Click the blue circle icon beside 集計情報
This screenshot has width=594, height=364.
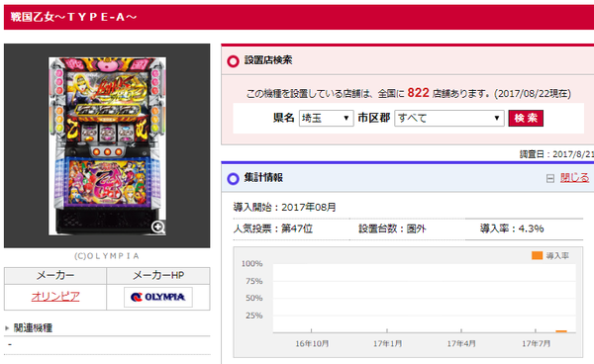click(x=233, y=179)
